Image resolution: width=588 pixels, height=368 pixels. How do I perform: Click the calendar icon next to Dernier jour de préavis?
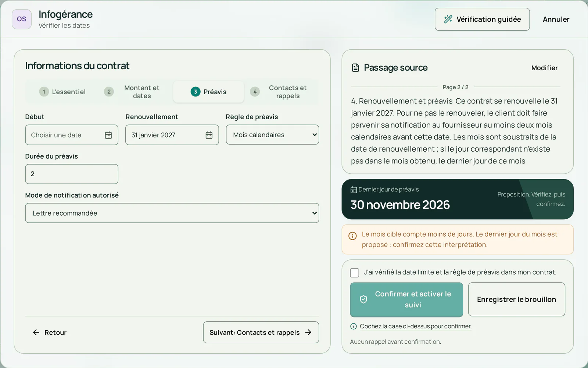coord(354,190)
